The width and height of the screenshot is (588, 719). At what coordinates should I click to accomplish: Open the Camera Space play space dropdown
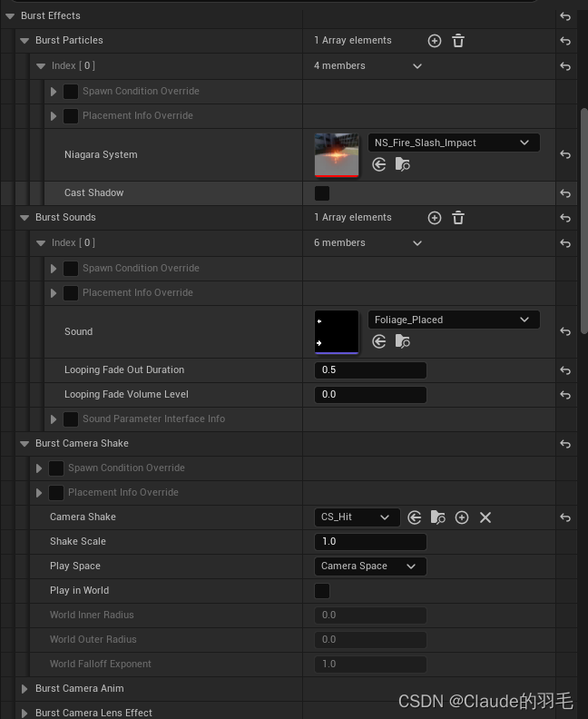click(370, 566)
